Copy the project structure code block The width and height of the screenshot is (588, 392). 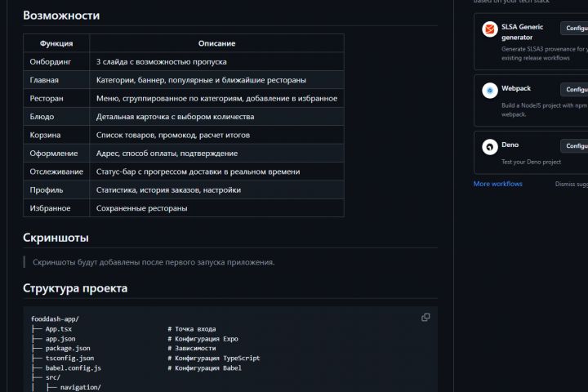[425, 317]
